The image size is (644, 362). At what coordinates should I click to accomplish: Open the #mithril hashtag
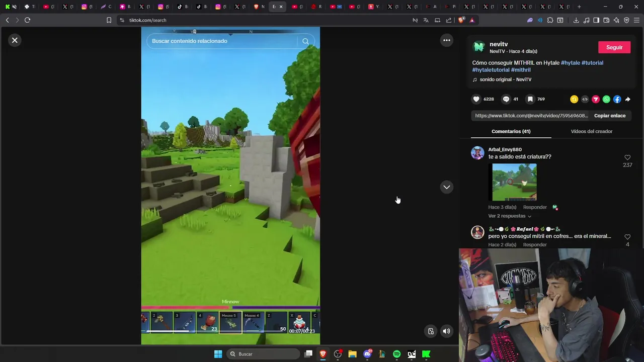coord(521,70)
